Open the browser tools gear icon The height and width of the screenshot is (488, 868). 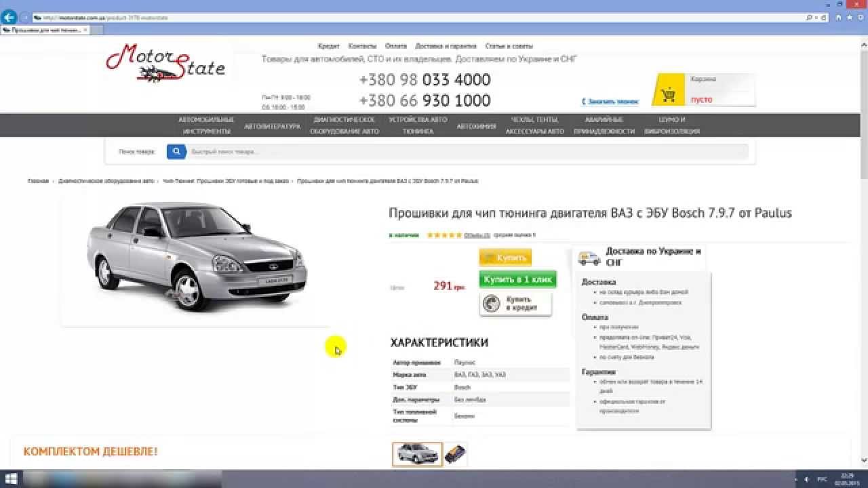[859, 18]
